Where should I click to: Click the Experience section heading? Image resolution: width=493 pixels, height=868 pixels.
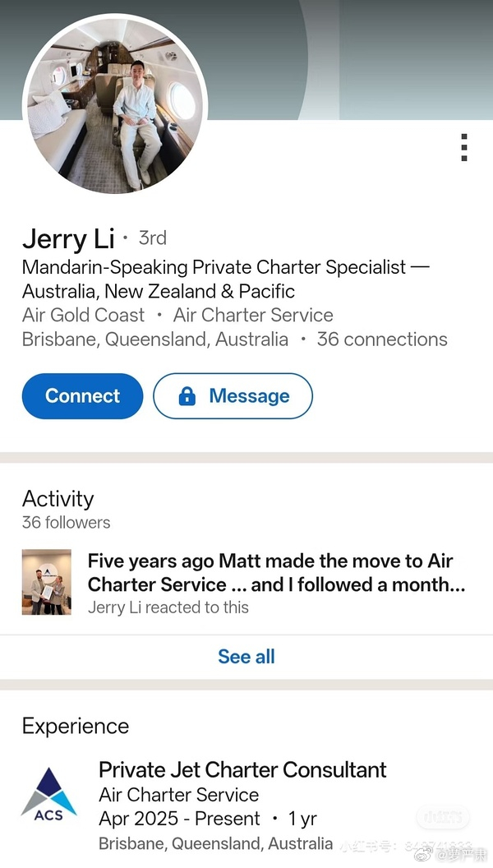tap(76, 726)
